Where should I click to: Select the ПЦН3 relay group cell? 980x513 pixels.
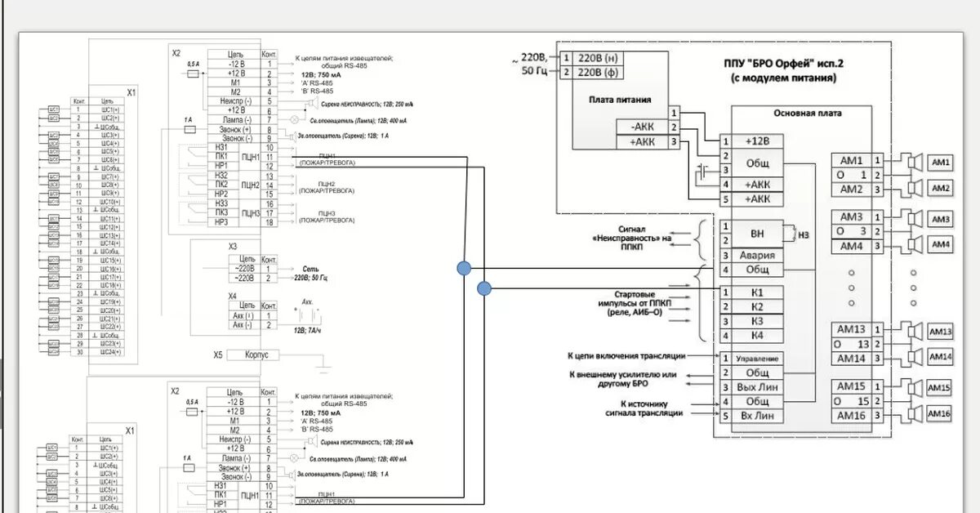tap(250, 213)
